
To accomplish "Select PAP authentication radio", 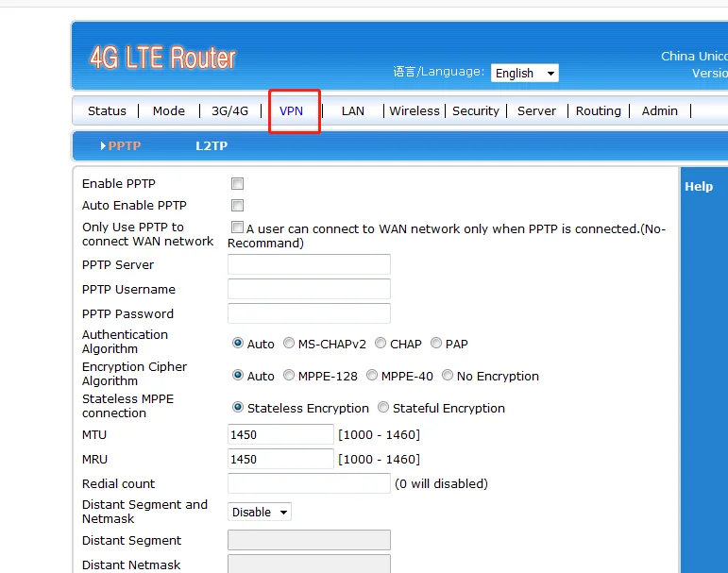I will [436, 344].
